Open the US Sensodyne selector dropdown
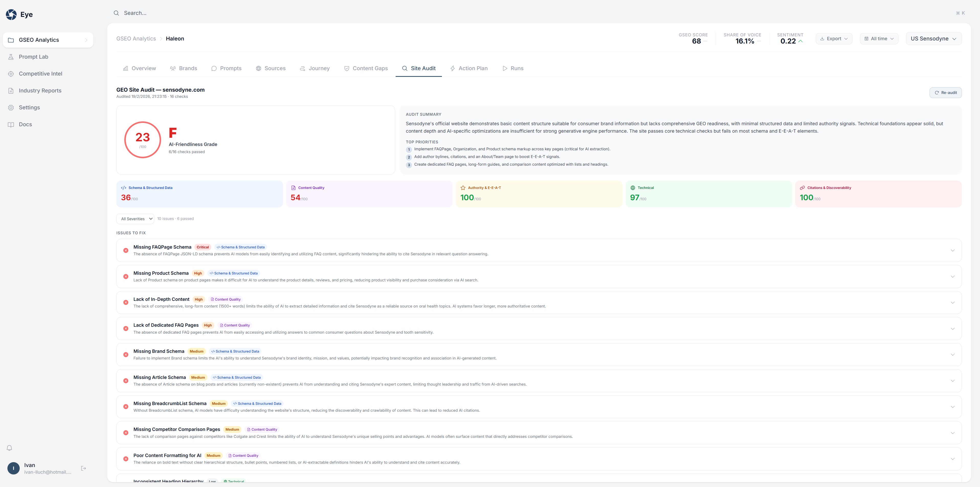The width and height of the screenshot is (980, 487). [933, 38]
